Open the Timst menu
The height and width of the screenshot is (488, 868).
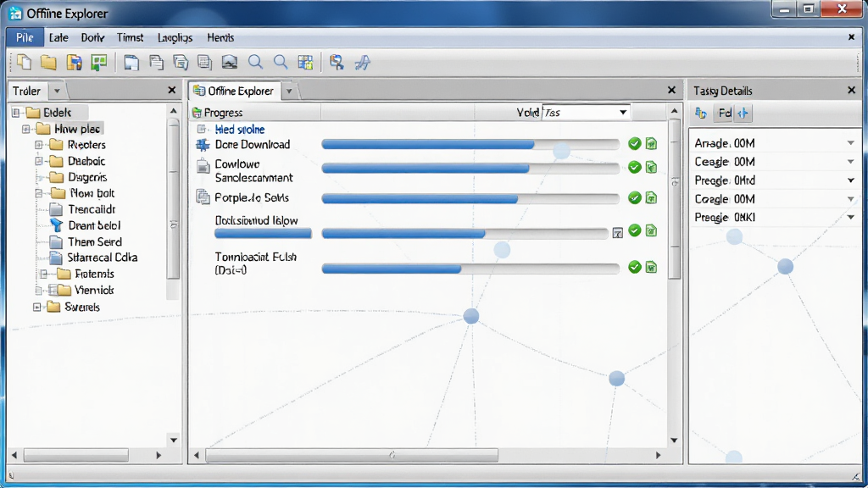(x=130, y=37)
